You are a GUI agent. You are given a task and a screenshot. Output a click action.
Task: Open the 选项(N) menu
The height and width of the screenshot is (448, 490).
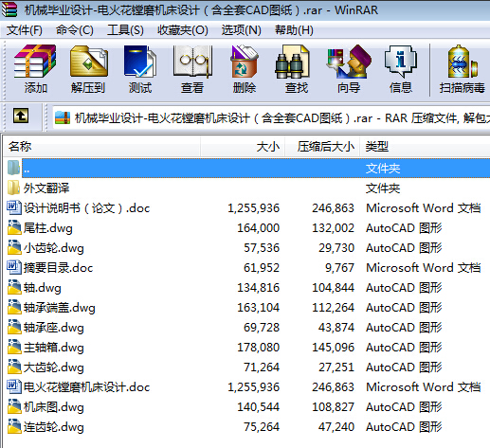click(242, 30)
